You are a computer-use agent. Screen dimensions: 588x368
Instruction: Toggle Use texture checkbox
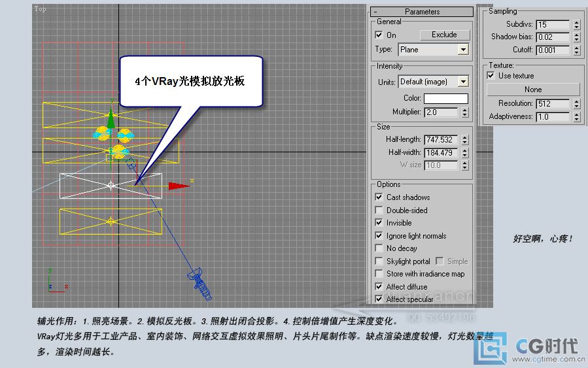(491, 76)
